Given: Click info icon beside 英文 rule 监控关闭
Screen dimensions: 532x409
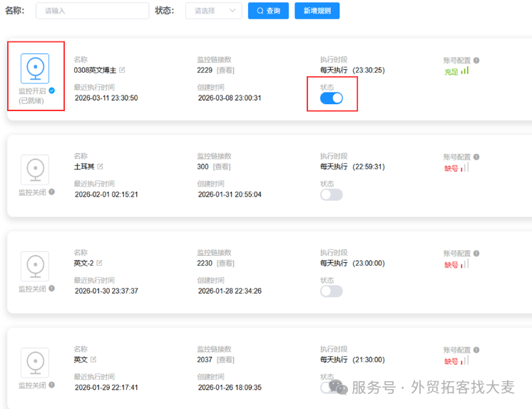Looking at the screenshot, I should (x=51, y=385).
